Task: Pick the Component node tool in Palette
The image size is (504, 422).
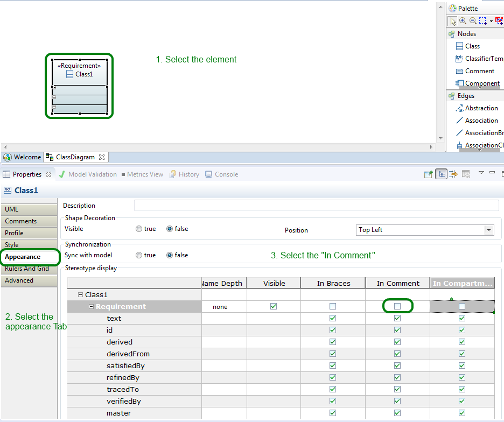Action: click(478, 83)
